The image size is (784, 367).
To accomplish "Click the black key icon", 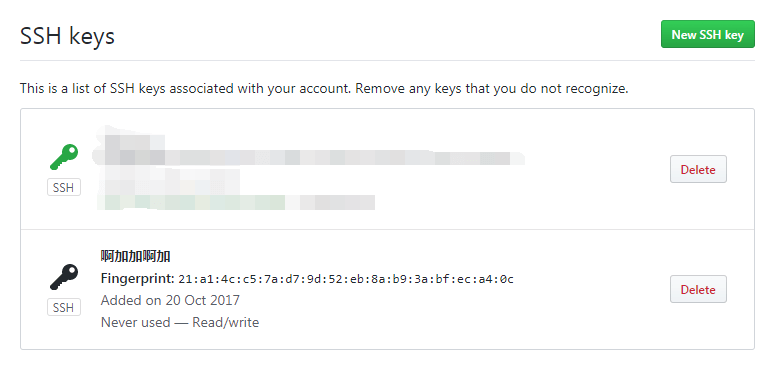I will 64,276.
